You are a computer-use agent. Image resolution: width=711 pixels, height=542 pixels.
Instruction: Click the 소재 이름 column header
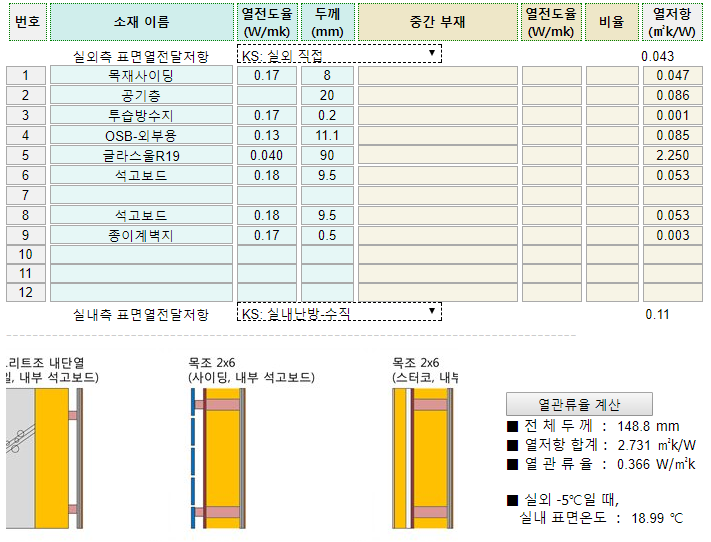pyautogui.click(x=140, y=22)
